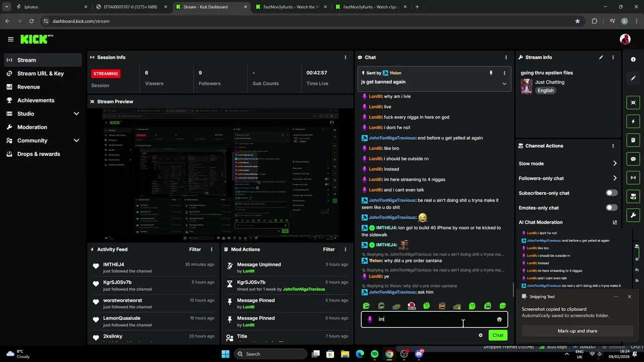Expand the pinned message chevron
Image resolution: width=644 pixels, height=362 pixels.
tap(504, 83)
